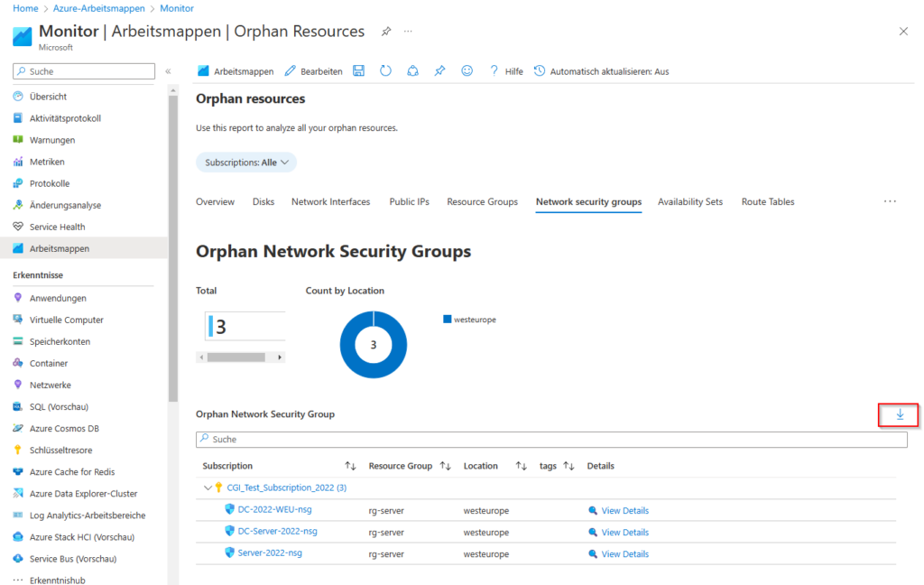Image resolution: width=924 pixels, height=585 pixels.
Task: Sort table by tags column
Action: tap(568, 466)
